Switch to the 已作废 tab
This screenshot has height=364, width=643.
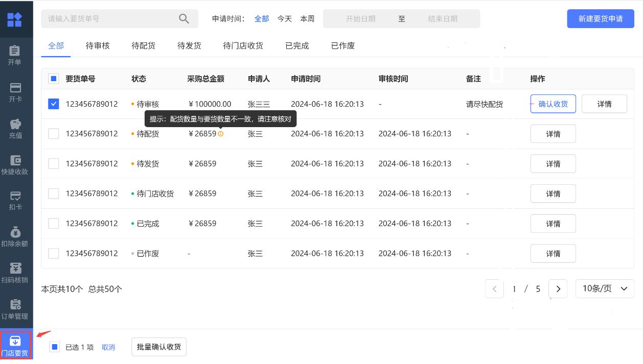tap(342, 46)
